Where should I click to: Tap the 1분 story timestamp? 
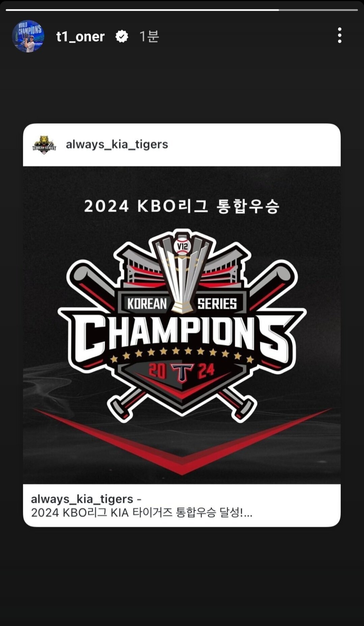tap(149, 36)
